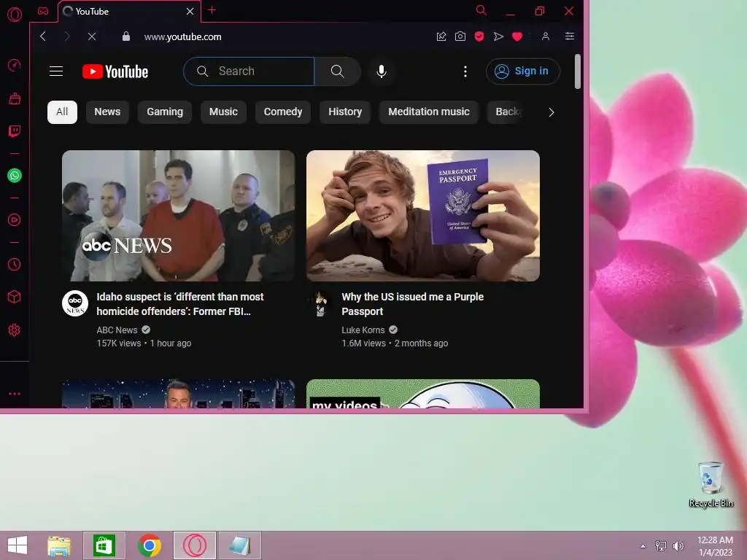Search with your voice microphone button

(381, 71)
